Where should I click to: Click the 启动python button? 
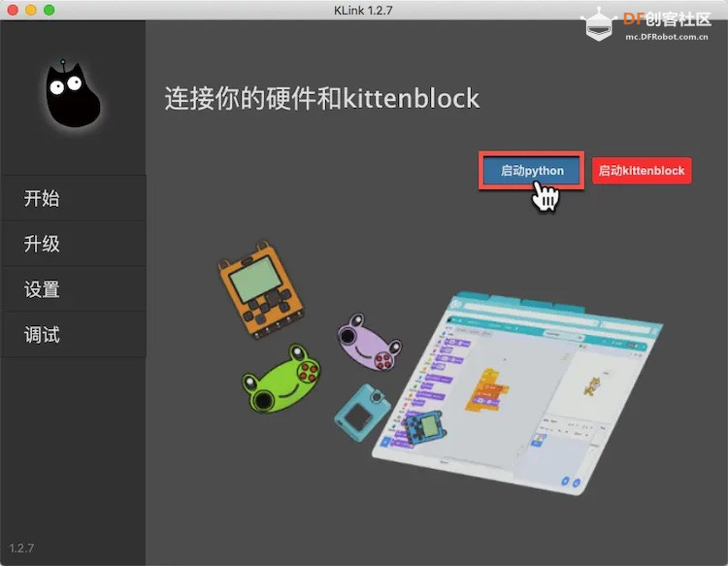click(531, 171)
